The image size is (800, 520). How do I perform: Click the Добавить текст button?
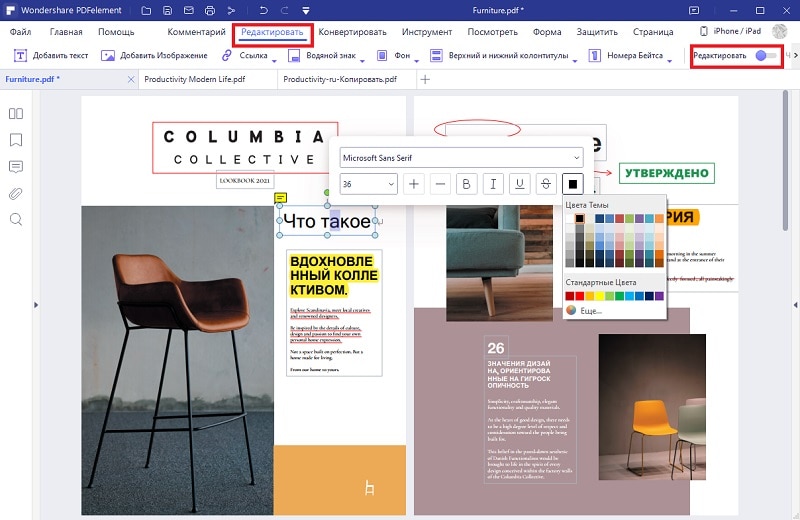point(51,55)
